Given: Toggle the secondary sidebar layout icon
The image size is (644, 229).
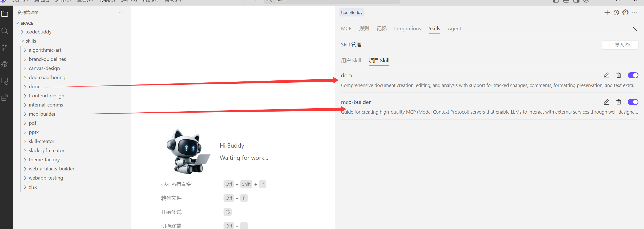Looking at the screenshot, I should coord(576,1).
